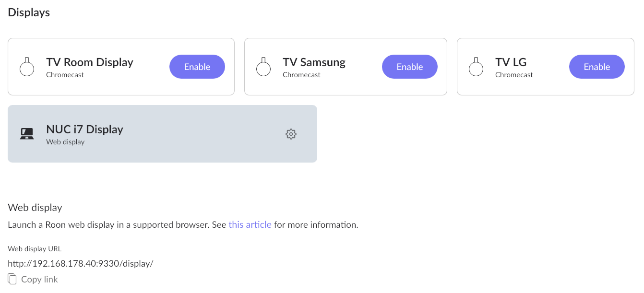Enable the TV Samsung display

(x=410, y=67)
